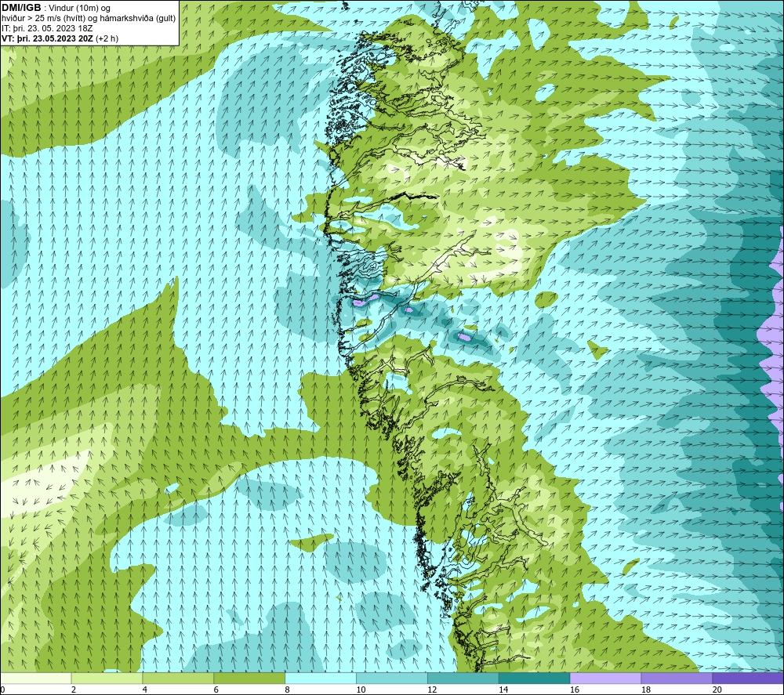Click the '0' scale label
The image size is (784, 695).
coord(2,690)
